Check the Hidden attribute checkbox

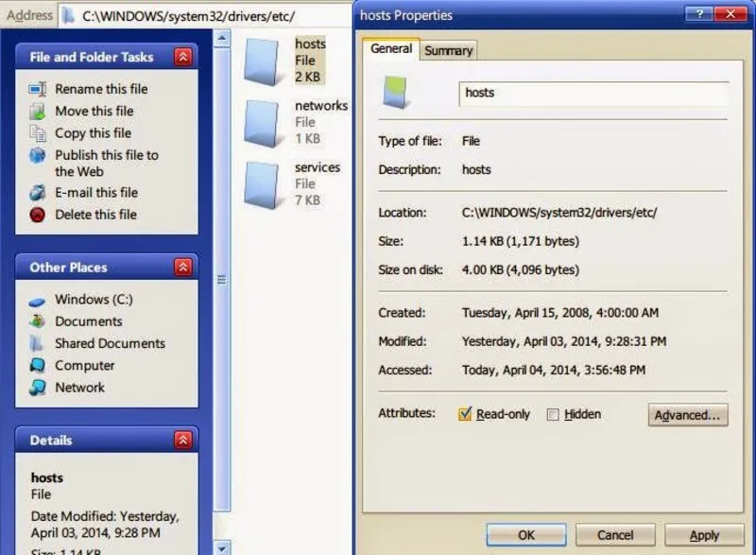[553, 415]
